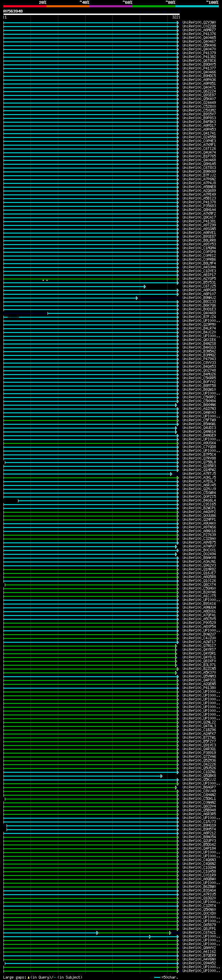Viewport: 222px width, 980px height.
Task: Select hit label UniRef100_Q2V3W0
Action: coord(199,23)
